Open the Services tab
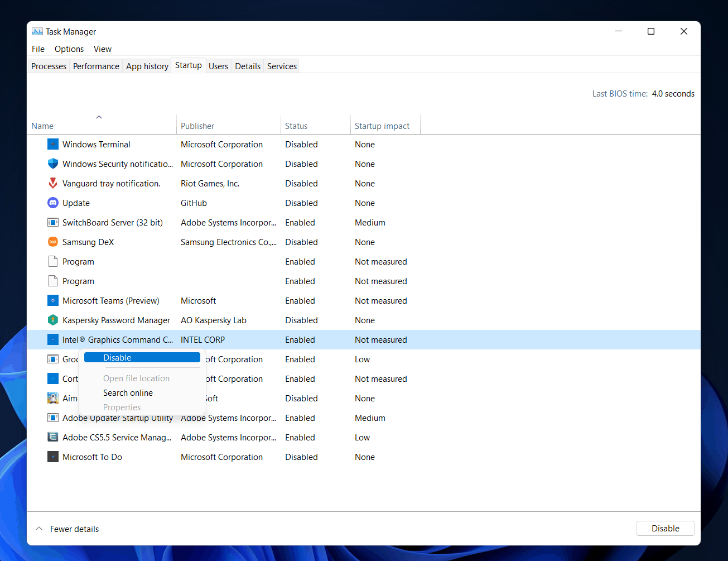Screen dimensions: 728x561 (x=282, y=66)
